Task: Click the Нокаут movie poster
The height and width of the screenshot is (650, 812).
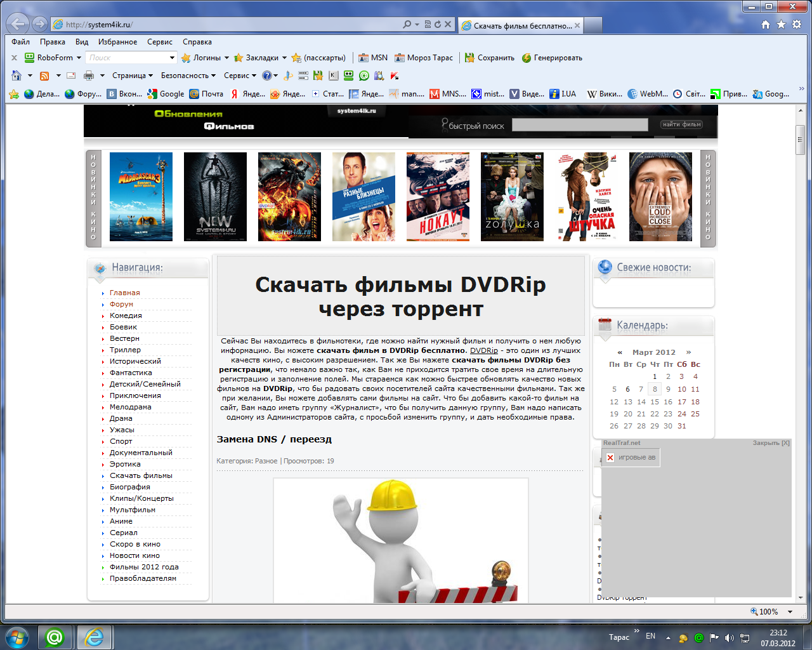Action: click(x=438, y=197)
